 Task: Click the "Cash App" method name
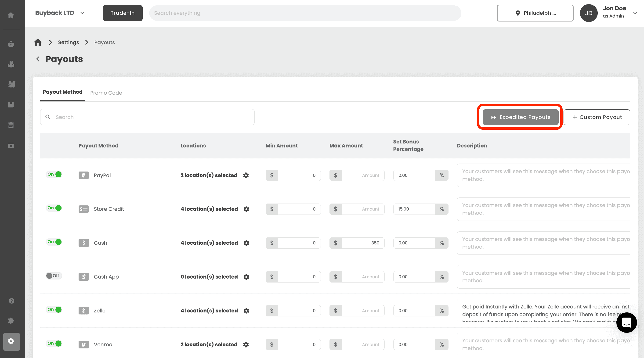pyautogui.click(x=106, y=277)
